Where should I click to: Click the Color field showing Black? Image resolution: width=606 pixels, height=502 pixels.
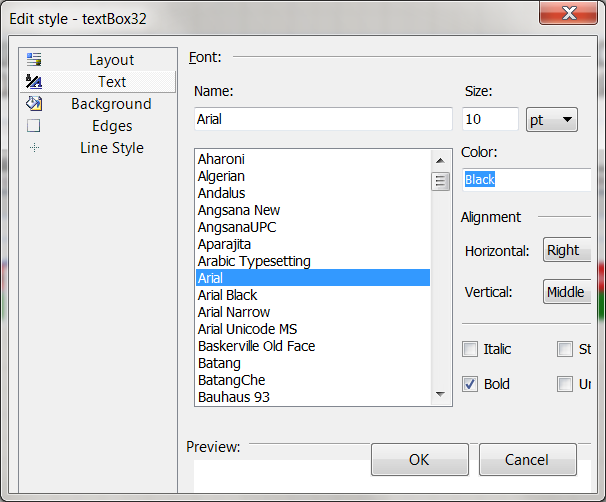(x=526, y=180)
